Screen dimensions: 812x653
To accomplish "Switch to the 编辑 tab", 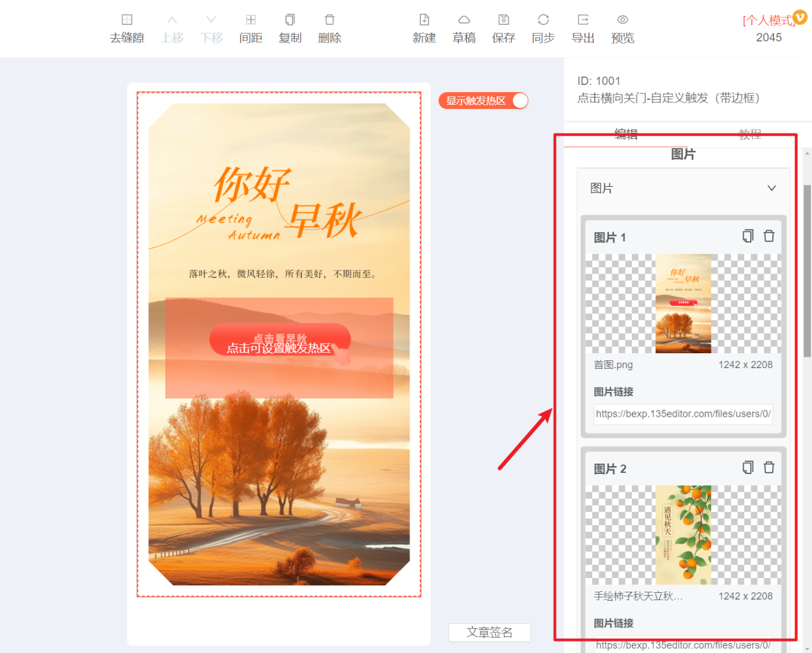I will pos(625,134).
